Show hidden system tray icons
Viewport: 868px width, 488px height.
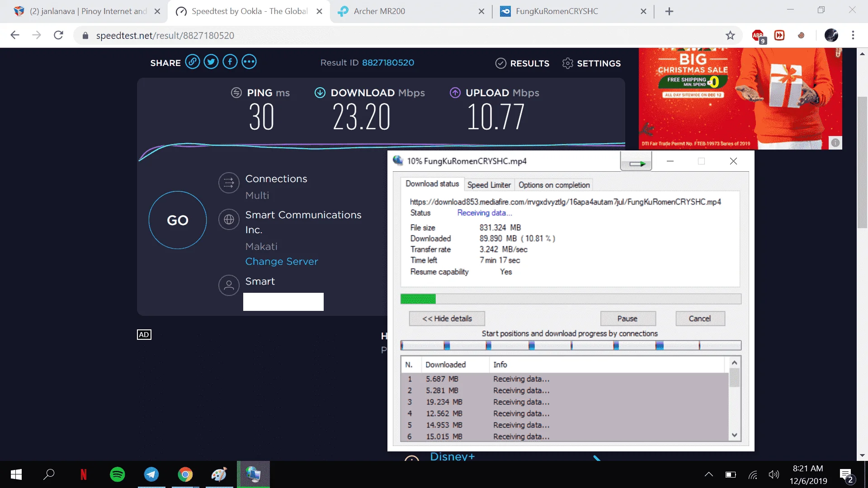tap(709, 474)
